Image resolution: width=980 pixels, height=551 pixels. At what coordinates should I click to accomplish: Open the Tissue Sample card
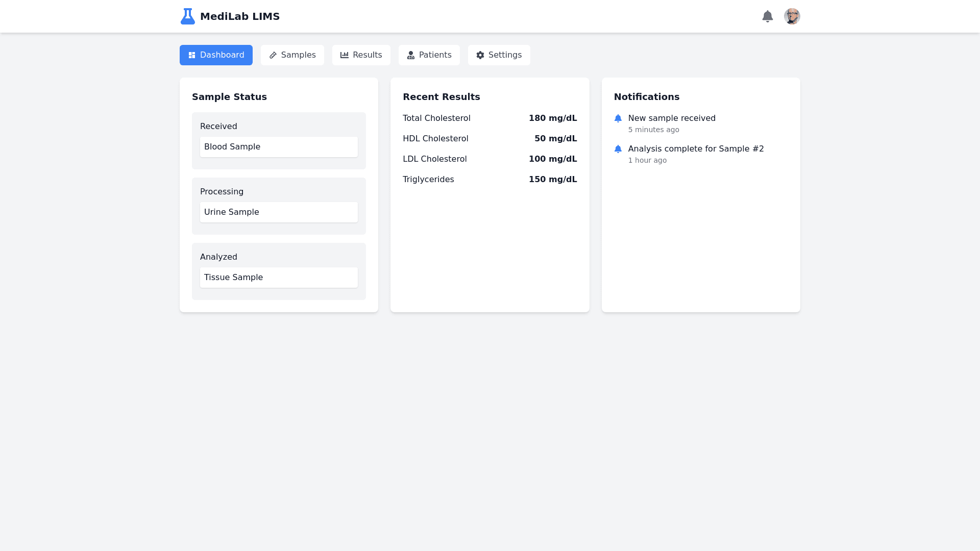[x=279, y=278]
